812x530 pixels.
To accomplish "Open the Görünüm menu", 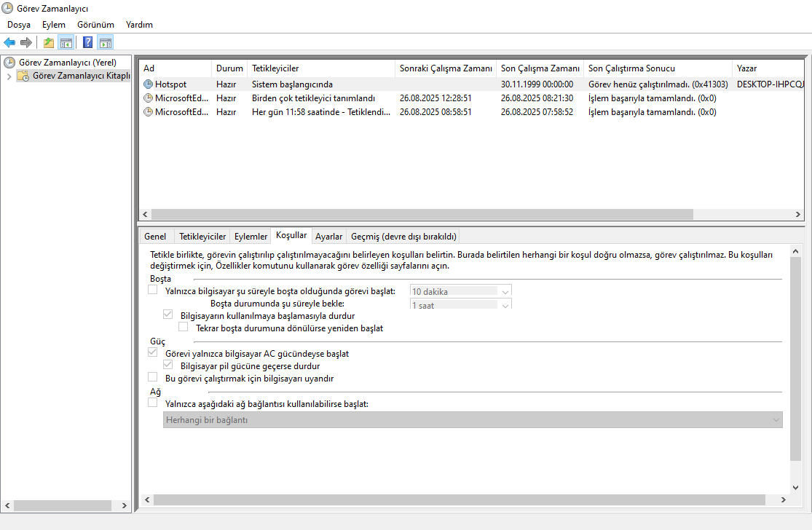I will click(x=96, y=25).
